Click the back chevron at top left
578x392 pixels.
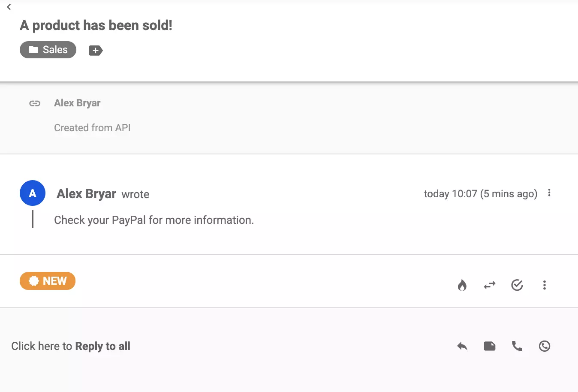pyautogui.click(x=9, y=7)
